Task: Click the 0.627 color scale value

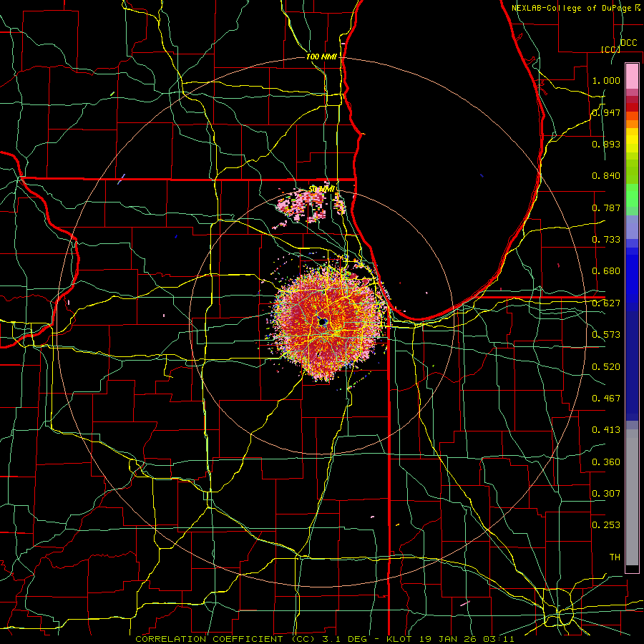Action: [x=606, y=303]
